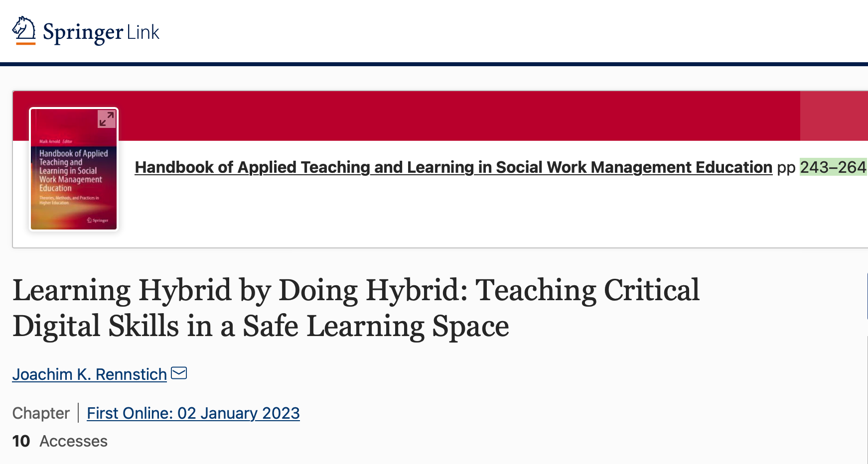Click the chapter title Learning Hybrid by Doing Hybrid
The width and height of the screenshot is (868, 464).
tap(356, 307)
